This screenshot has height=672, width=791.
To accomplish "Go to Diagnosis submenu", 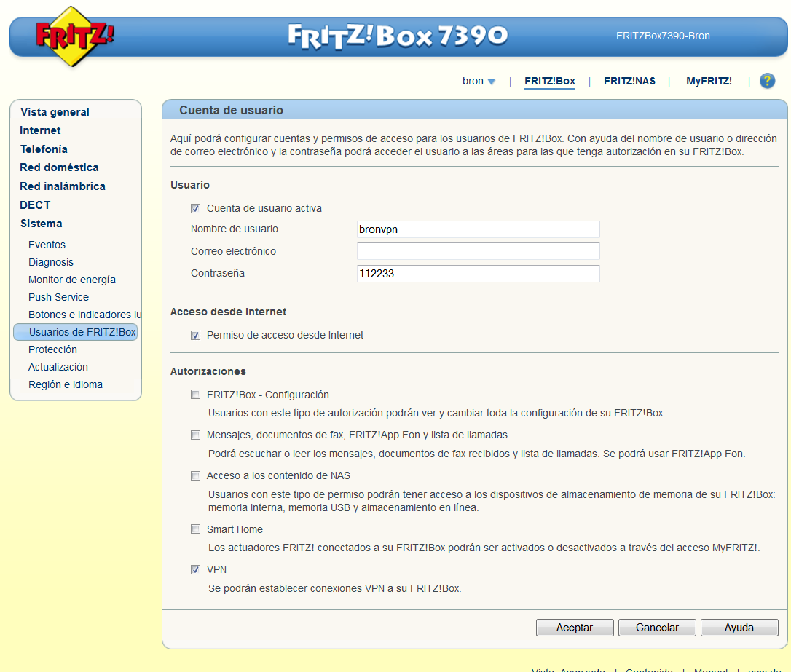I will coord(51,262).
